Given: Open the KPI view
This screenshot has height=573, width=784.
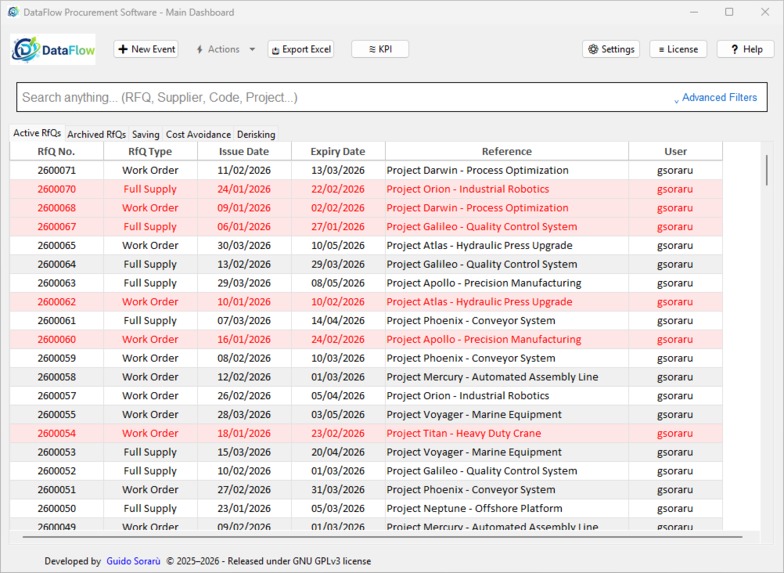Looking at the screenshot, I should coord(380,49).
